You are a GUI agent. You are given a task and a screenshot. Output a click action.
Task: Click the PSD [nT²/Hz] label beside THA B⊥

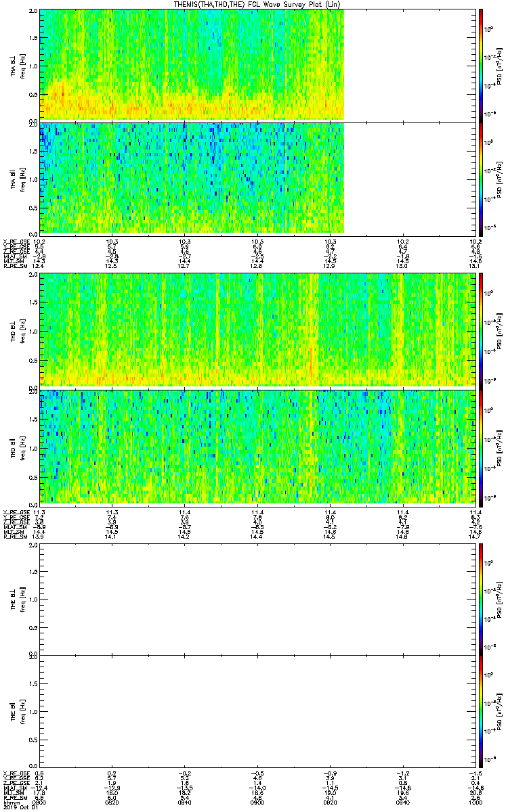499,65
